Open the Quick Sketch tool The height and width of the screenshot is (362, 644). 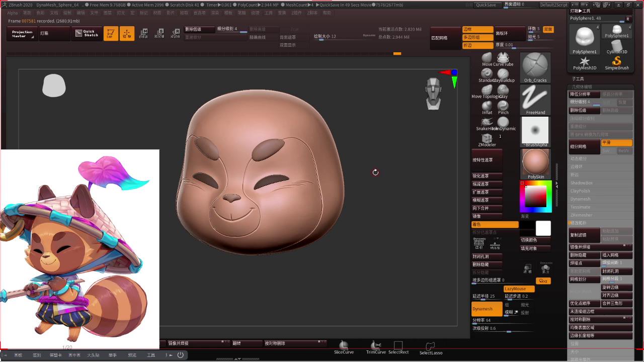coord(87,34)
